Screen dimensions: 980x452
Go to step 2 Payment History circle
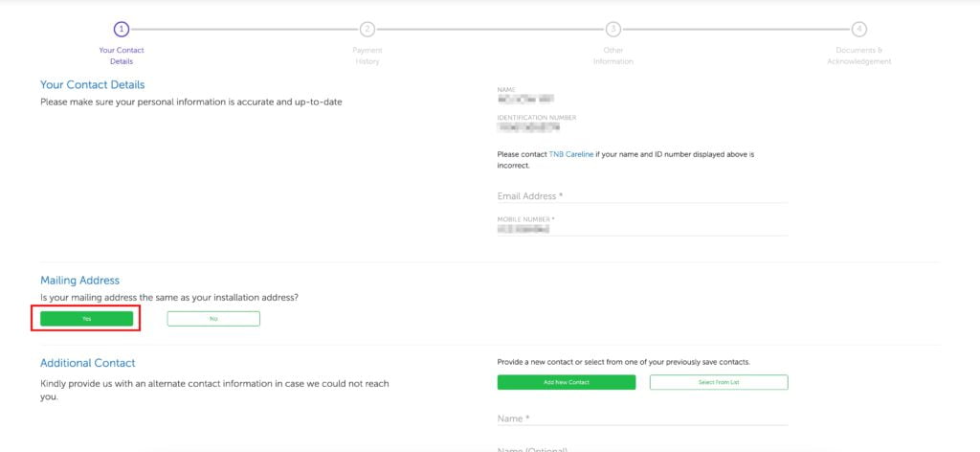point(367,29)
